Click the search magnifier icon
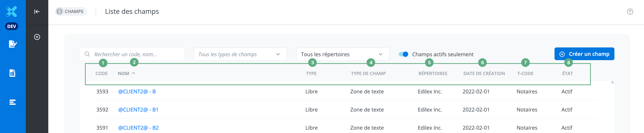Image resolution: width=644 pixels, height=133 pixels. coord(87,54)
